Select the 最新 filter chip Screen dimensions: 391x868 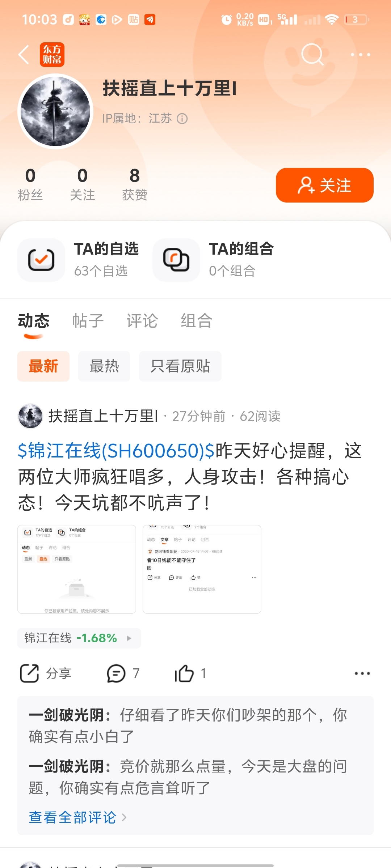[x=43, y=366]
